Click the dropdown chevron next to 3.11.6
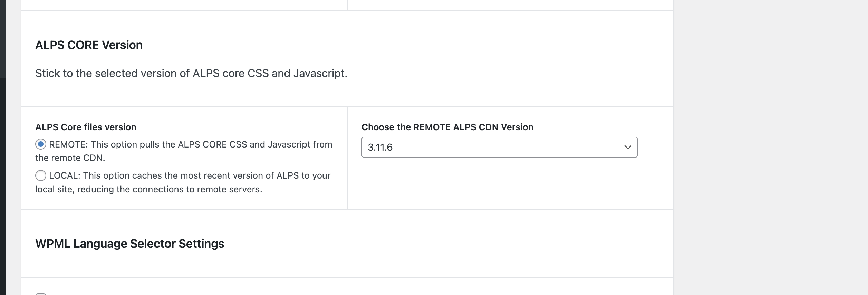Viewport: 868px width, 295px height. 627,148
